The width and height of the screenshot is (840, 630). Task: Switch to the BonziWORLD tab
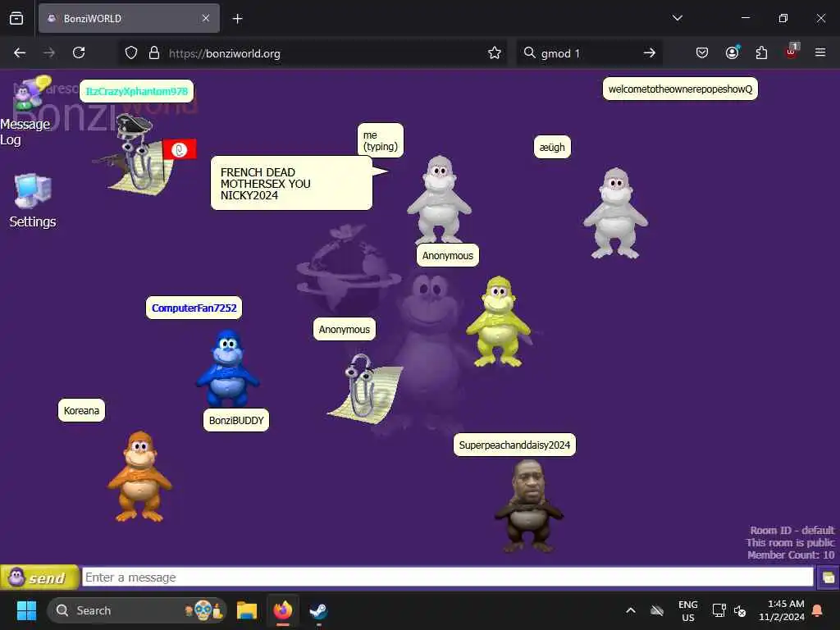point(129,19)
